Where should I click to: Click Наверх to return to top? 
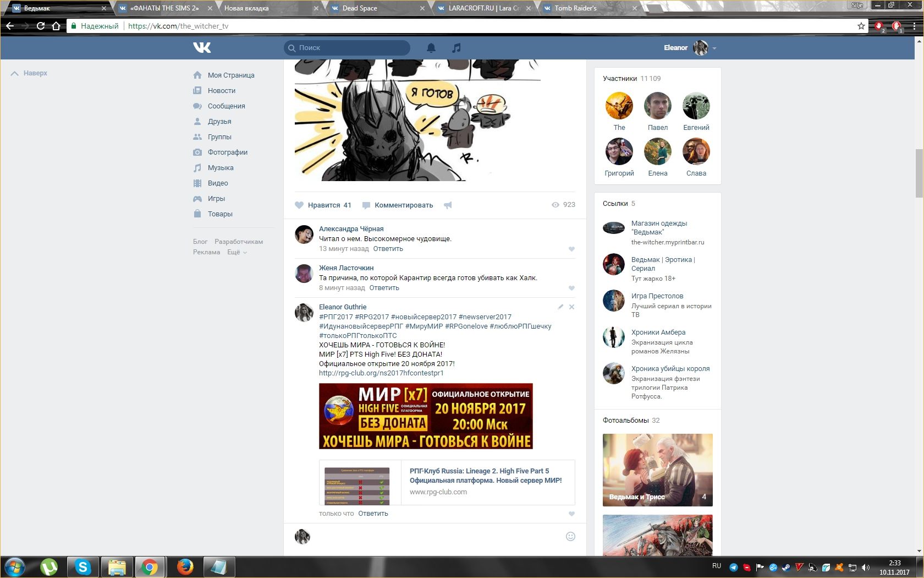tap(29, 73)
